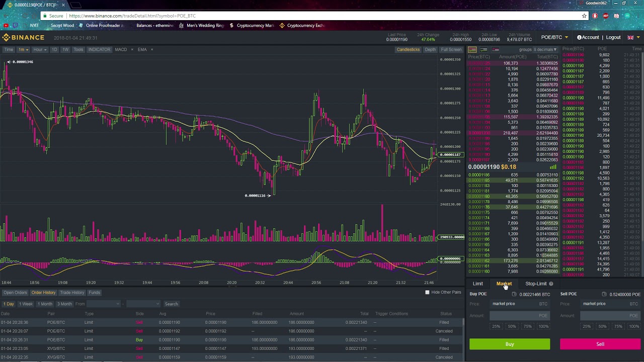
Task: Open the Open Orders tab
Action: pyautogui.click(x=15, y=293)
